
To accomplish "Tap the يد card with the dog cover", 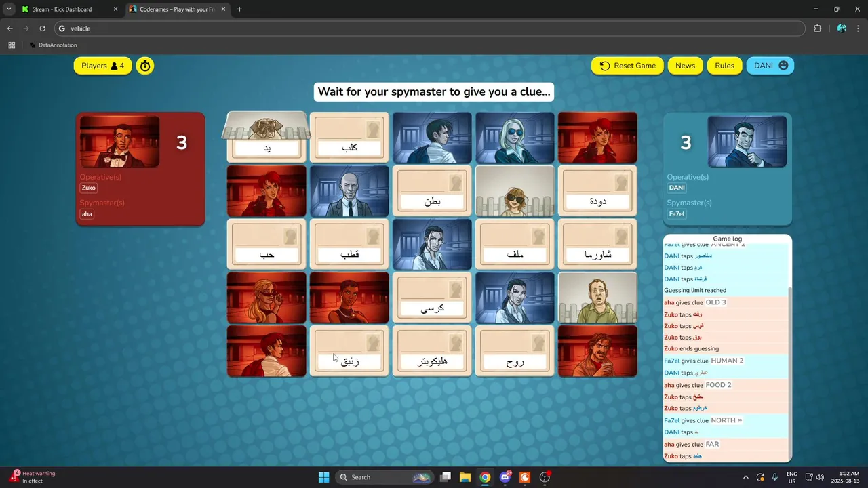I will (x=267, y=138).
